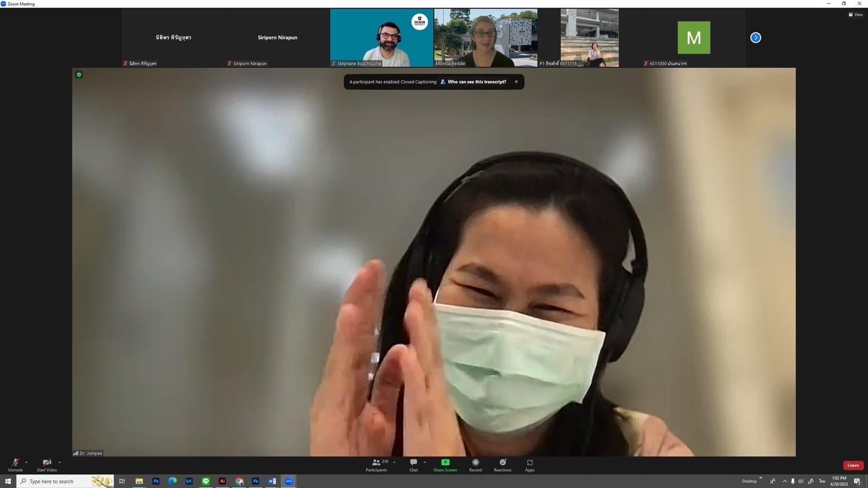Viewport: 868px width, 488px height.
Task: Open Zoom Apps
Action: click(530, 465)
